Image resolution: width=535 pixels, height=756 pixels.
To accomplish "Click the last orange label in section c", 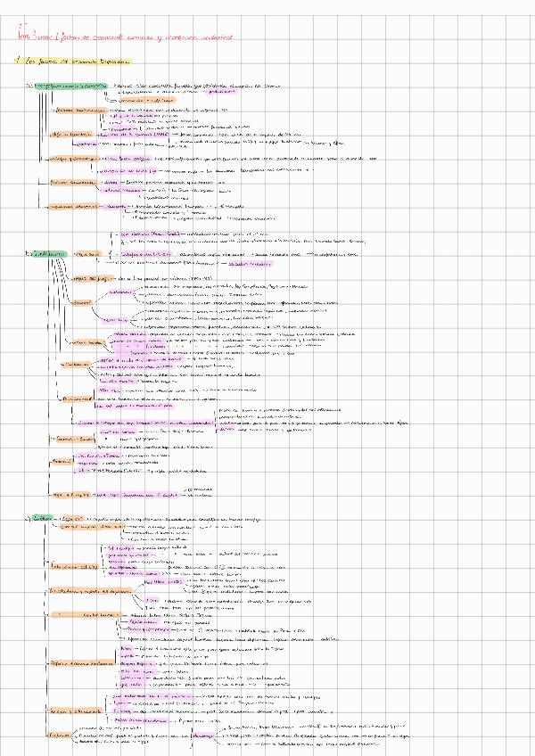I will pyautogui.click(x=59, y=735).
